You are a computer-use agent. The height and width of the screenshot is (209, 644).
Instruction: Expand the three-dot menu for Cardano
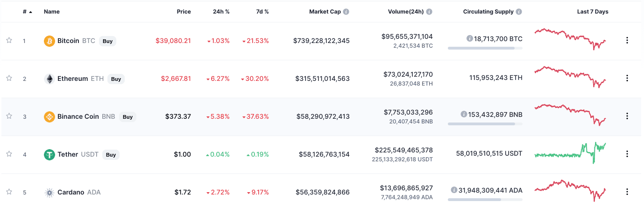pyautogui.click(x=627, y=192)
